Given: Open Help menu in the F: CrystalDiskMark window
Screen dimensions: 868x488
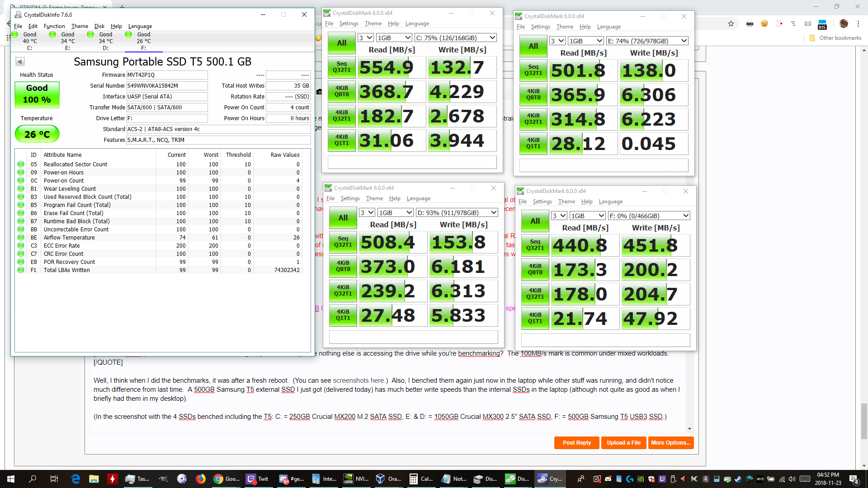Looking at the screenshot, I should coord(587,202).
